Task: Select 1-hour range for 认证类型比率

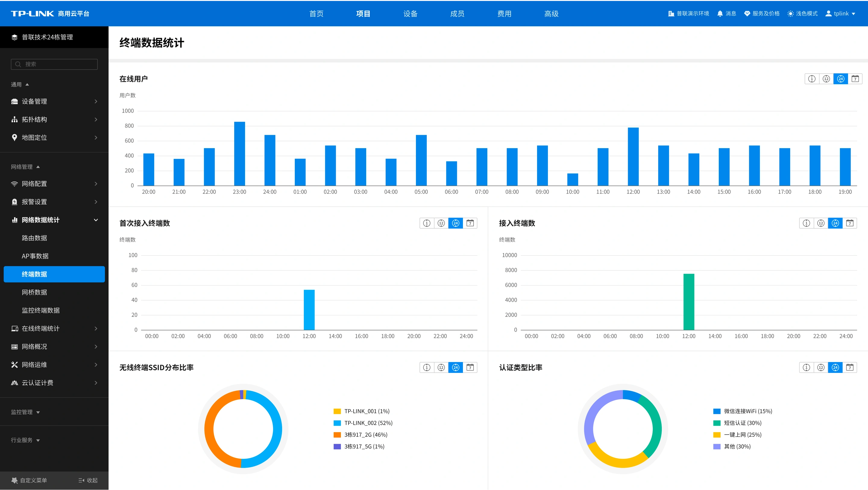Action: pyautogui.click(x=806, y=367)
